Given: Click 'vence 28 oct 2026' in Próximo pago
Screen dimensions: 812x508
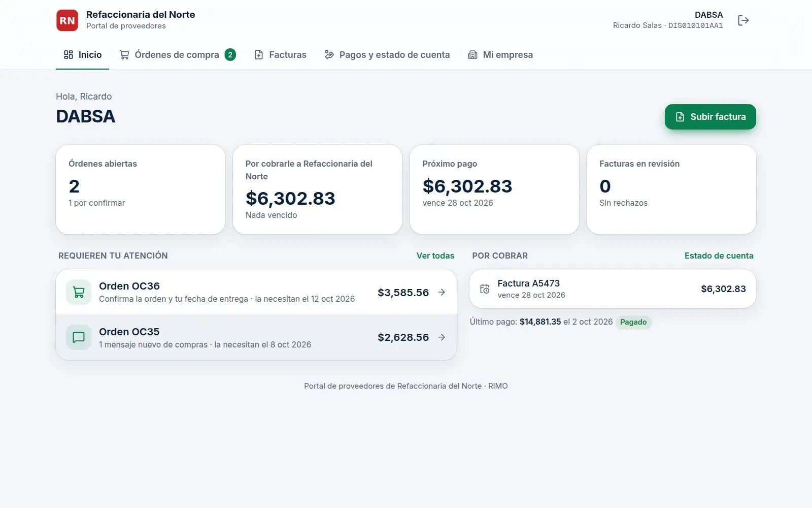Looking at the screenshot, I should tap(458, 203).
